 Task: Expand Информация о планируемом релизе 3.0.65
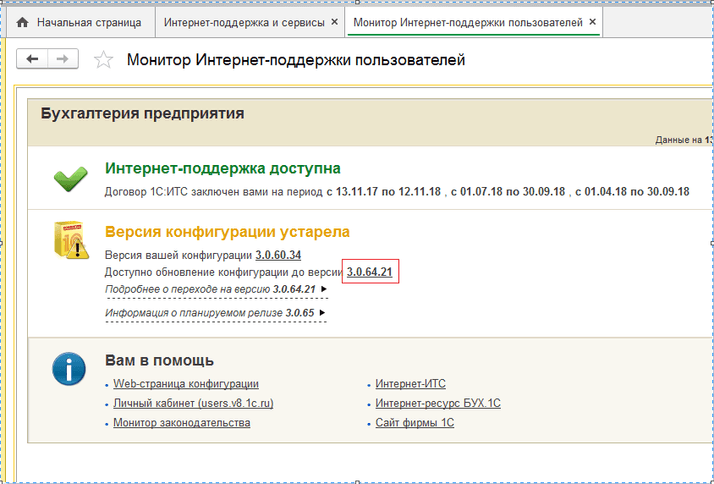pyautogui.click(x=215, y=313)
